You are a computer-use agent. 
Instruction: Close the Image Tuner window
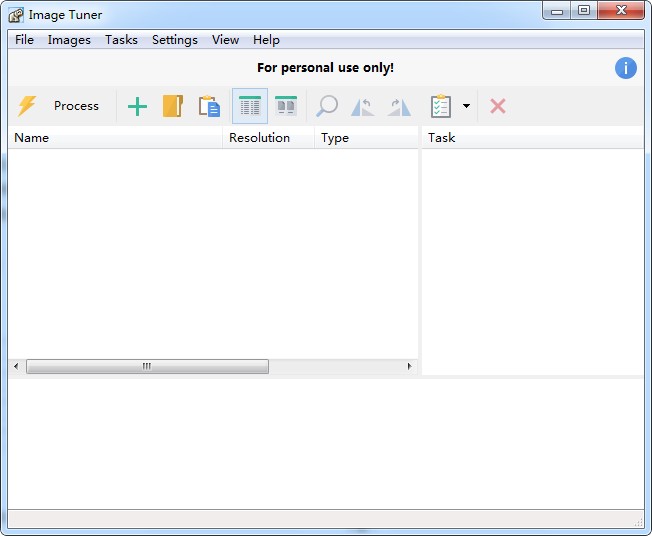621,11
